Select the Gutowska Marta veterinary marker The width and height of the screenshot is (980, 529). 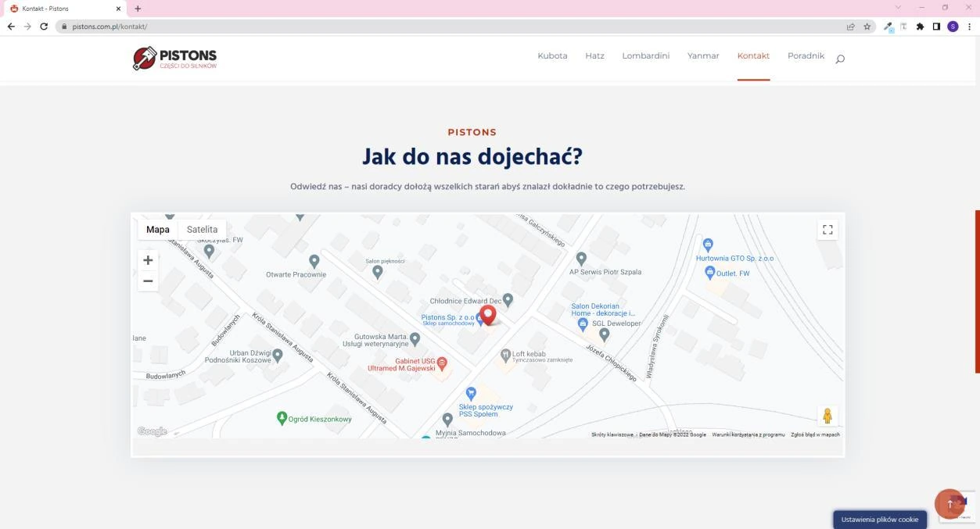point(415,339)
